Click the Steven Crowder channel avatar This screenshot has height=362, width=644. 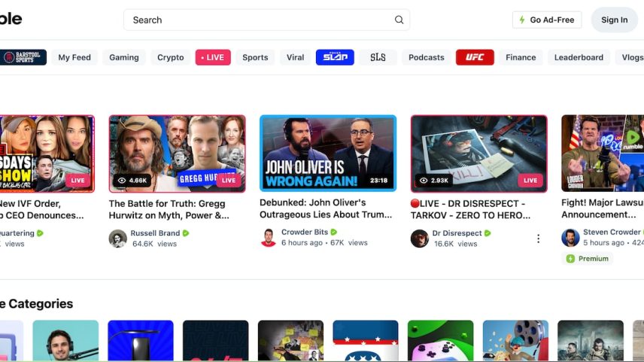pyautogui.click(x=570, y=238)
